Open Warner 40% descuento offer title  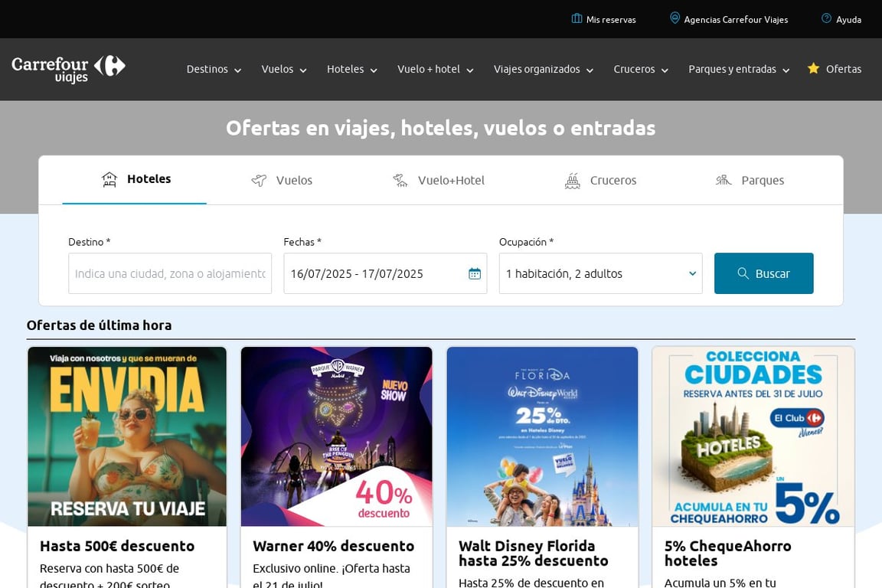tap(334, 546)
